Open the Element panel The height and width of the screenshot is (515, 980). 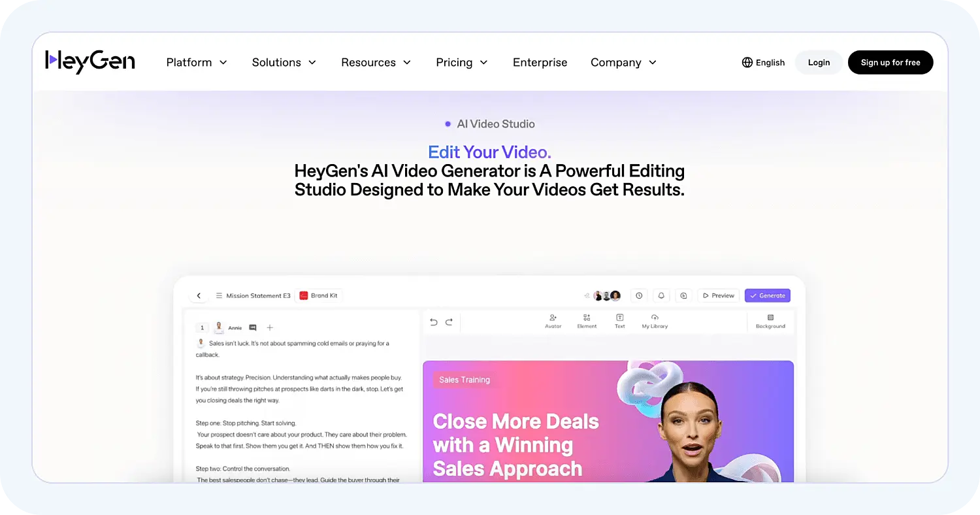click(587, 322)
